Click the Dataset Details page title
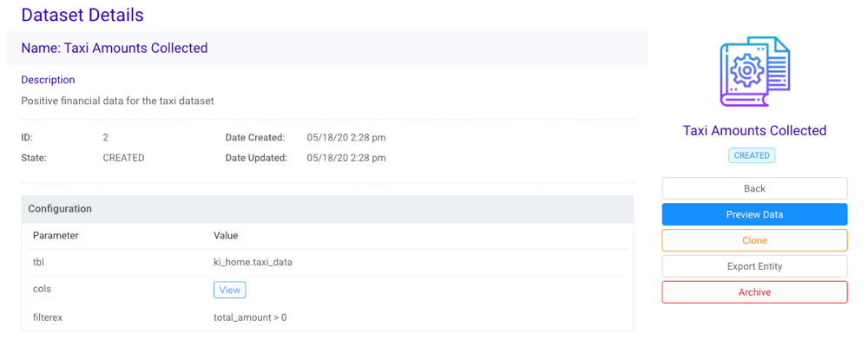 tap(82, 15)
